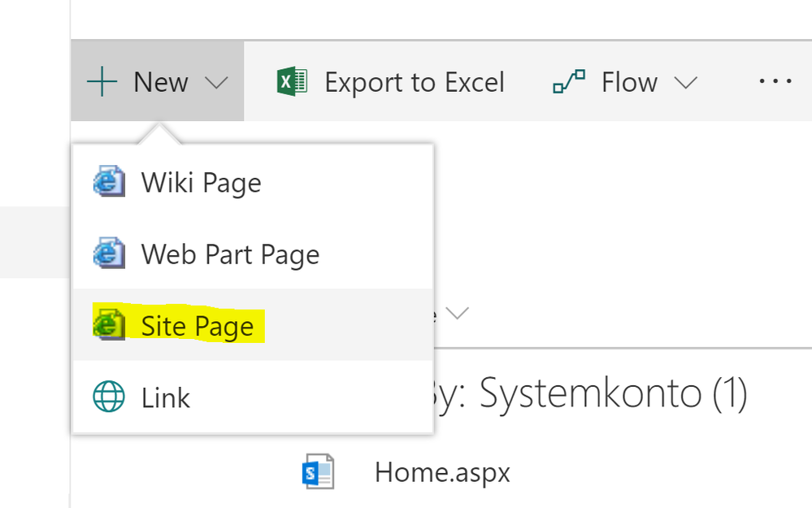This screenshot has height=508, width=812.
Task: Click the plus icon on the New button
Action: (102, 82)
